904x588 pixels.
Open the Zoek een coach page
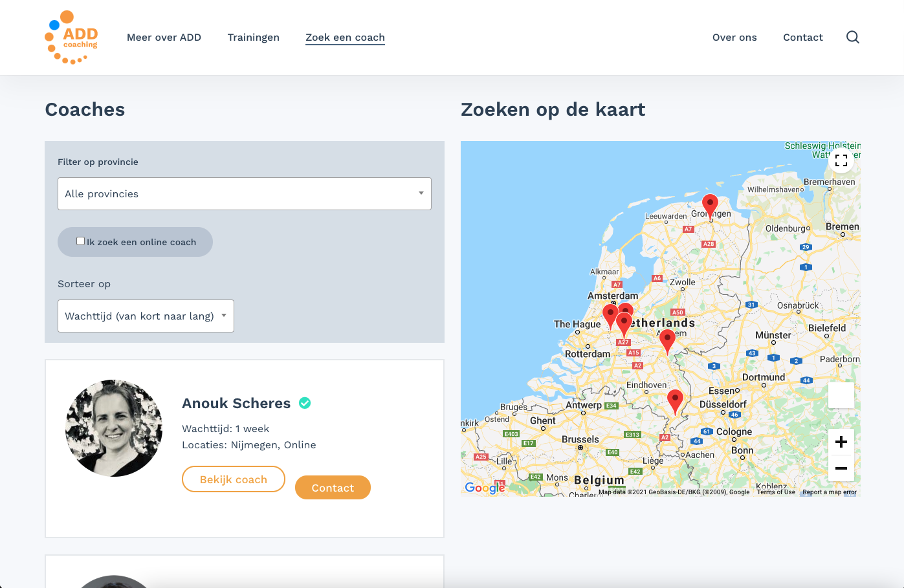[x=345, y=38]
